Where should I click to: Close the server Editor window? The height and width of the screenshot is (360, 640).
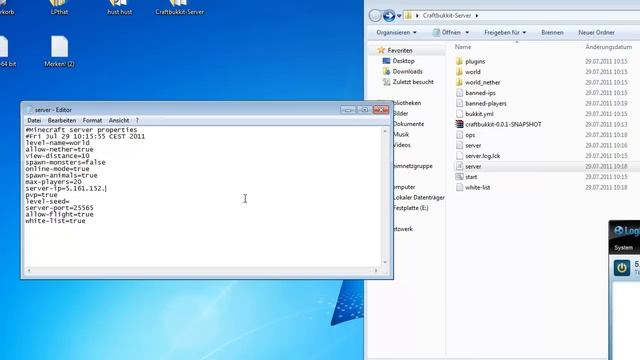click(381, 109)
